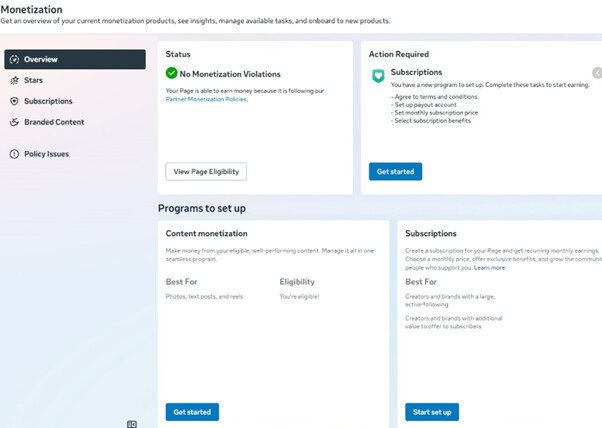Click Get started under Action Required
Viewport: 602px width, 428px height.
395,172
